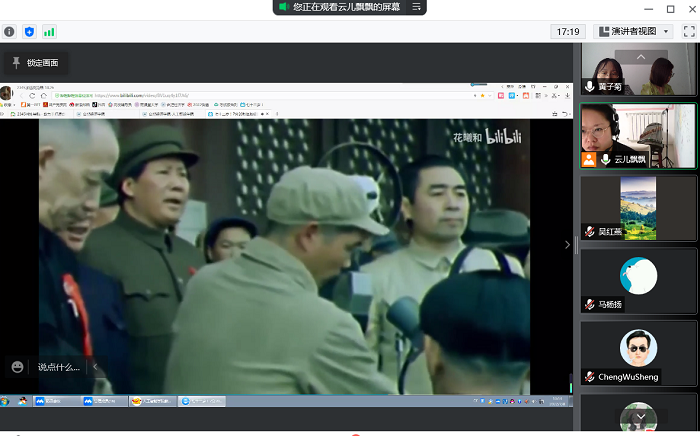
Task: Click ChengWuSheng's muted microphone icon
Action: coord(590,377)
